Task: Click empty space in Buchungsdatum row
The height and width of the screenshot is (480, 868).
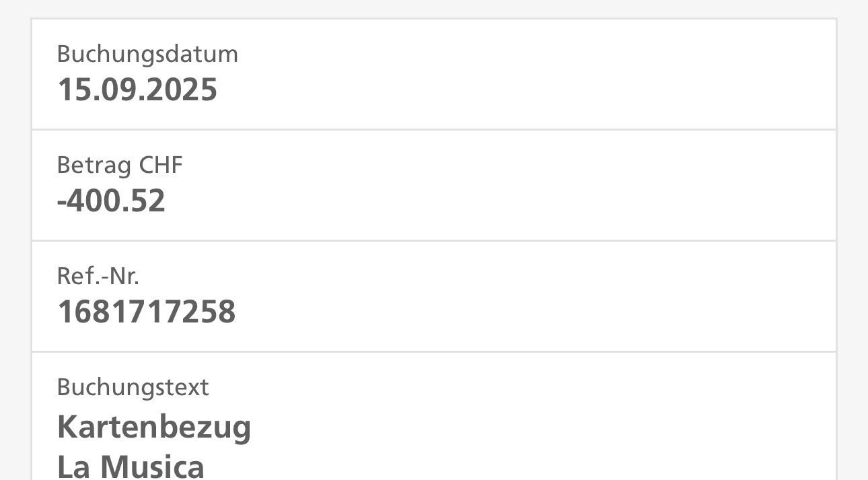Action: tap(525, 74)
